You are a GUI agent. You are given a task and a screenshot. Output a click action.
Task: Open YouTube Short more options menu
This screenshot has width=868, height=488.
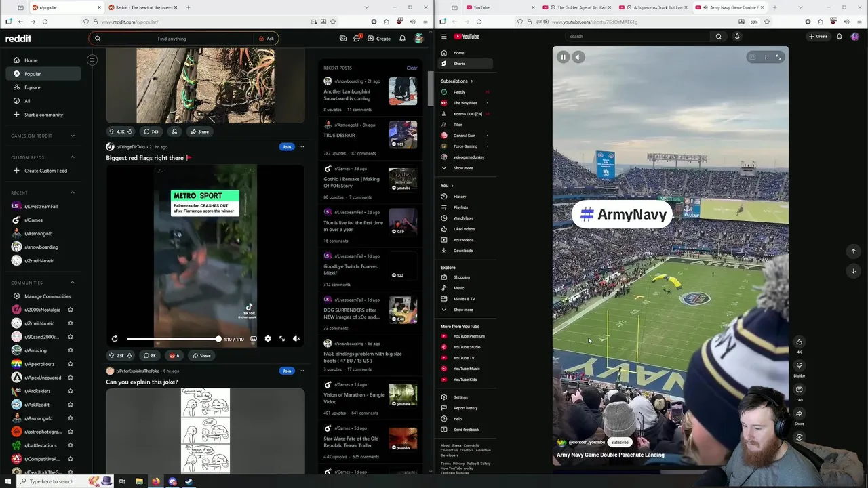(x=766, y=57)
